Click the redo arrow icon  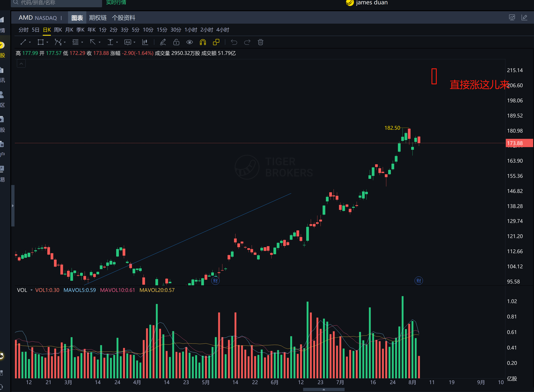(x=247, y=42)
